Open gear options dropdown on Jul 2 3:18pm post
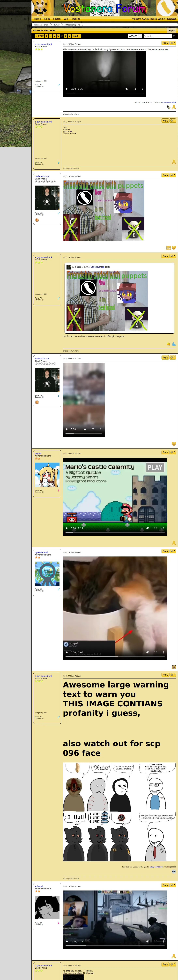Screen dimensions: 178x980 (x=173, y=256)
